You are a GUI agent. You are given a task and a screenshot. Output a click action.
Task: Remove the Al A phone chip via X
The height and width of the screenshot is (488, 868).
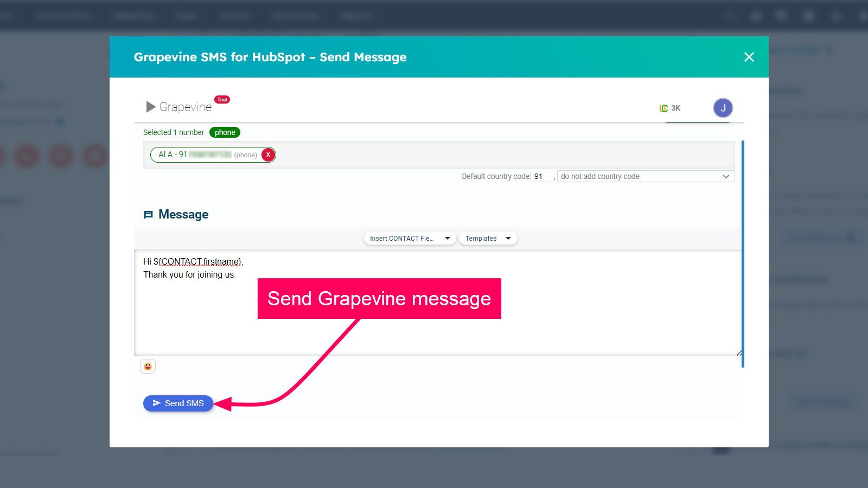(x=267, y=155)
